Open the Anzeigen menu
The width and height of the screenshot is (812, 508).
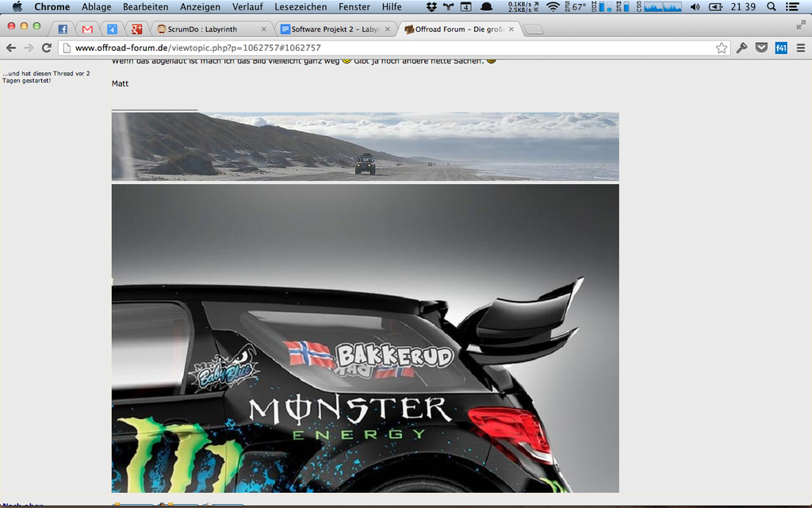click(x=200, y=6)
